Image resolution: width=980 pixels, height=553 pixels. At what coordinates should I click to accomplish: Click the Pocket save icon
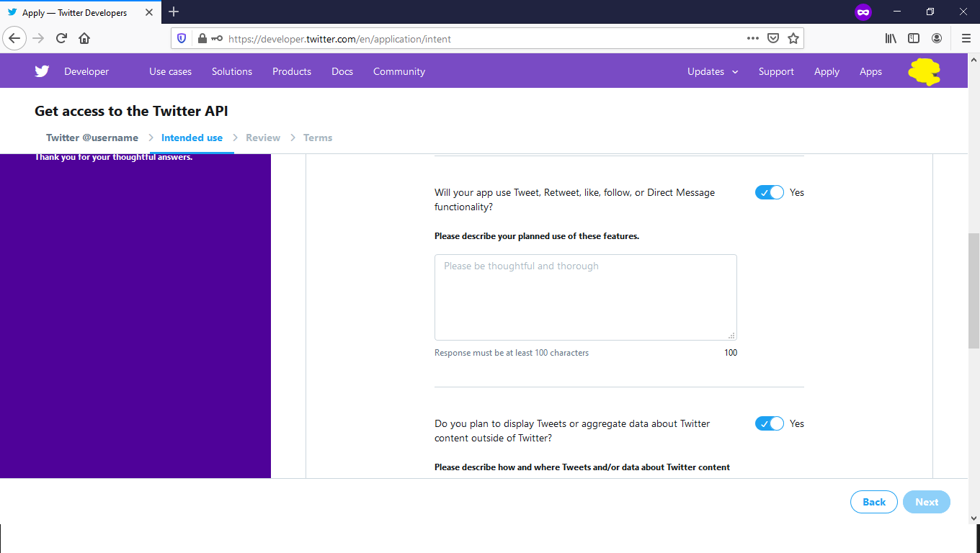coord(773,38)
